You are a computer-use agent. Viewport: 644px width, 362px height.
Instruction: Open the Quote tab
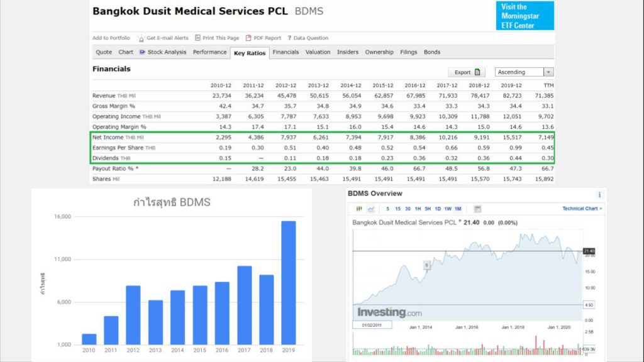pyautogui.click(x=104, y=52)
